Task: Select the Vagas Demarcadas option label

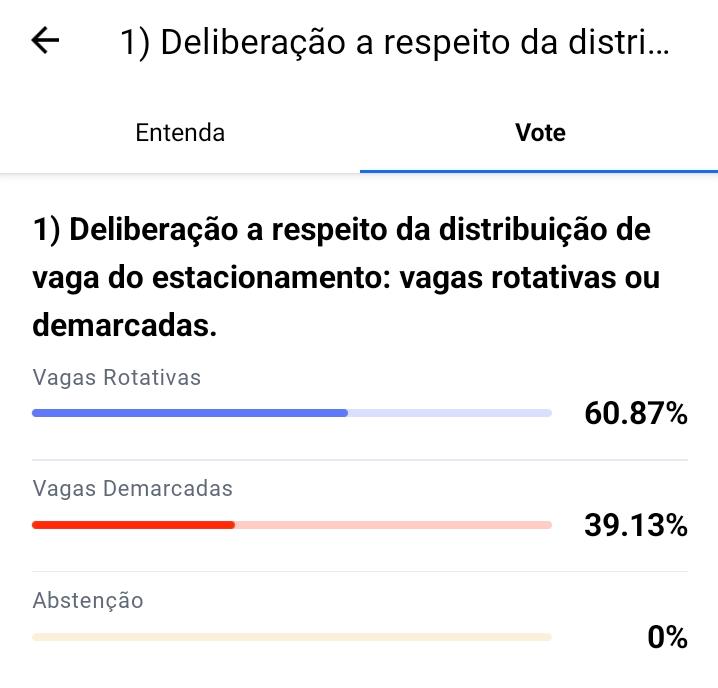Action: coord(132,489)
